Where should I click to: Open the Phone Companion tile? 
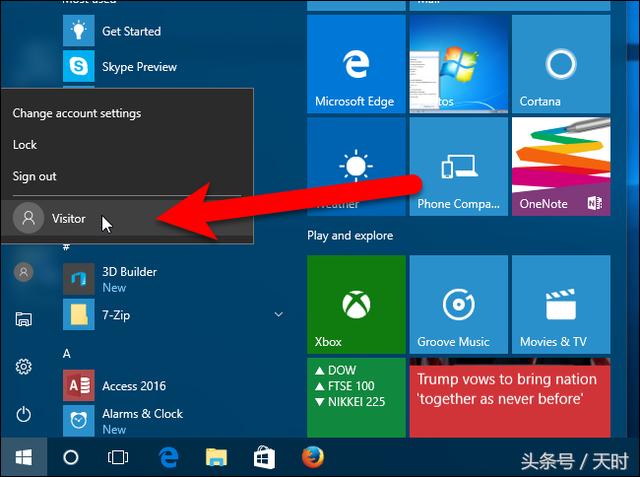click(459, 166)
